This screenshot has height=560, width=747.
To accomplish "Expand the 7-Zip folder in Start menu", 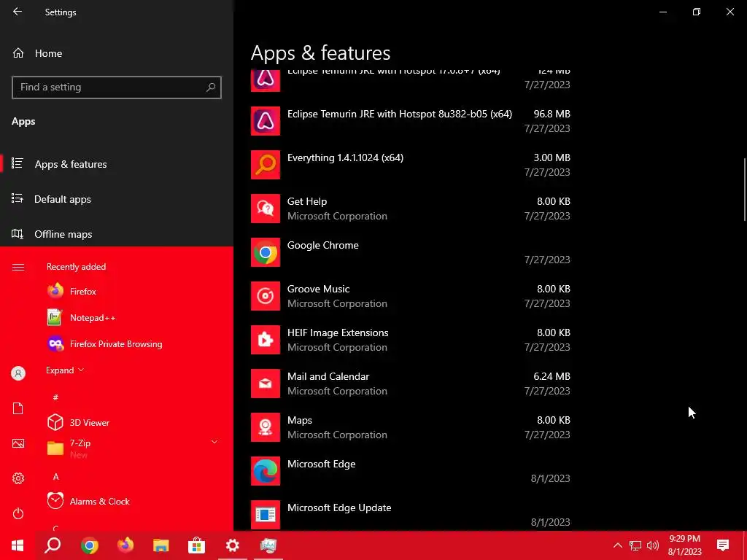I will pos(214,443).
